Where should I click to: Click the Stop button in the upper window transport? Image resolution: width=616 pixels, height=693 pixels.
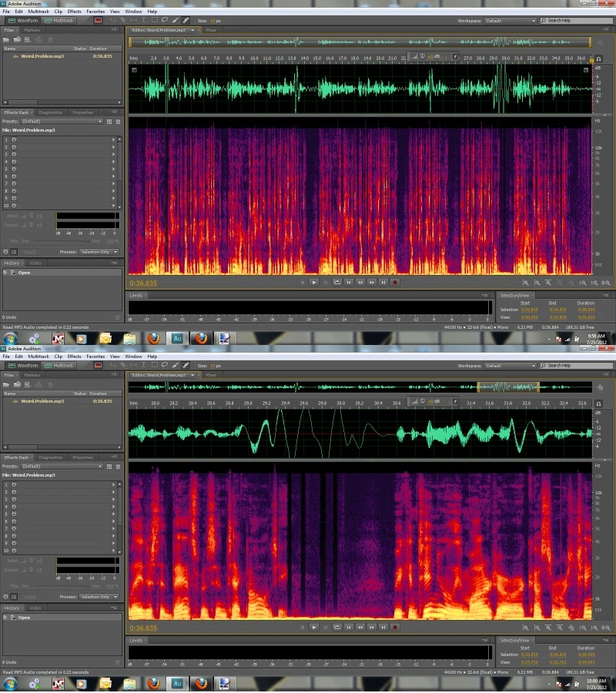click(x=303, y=283)
